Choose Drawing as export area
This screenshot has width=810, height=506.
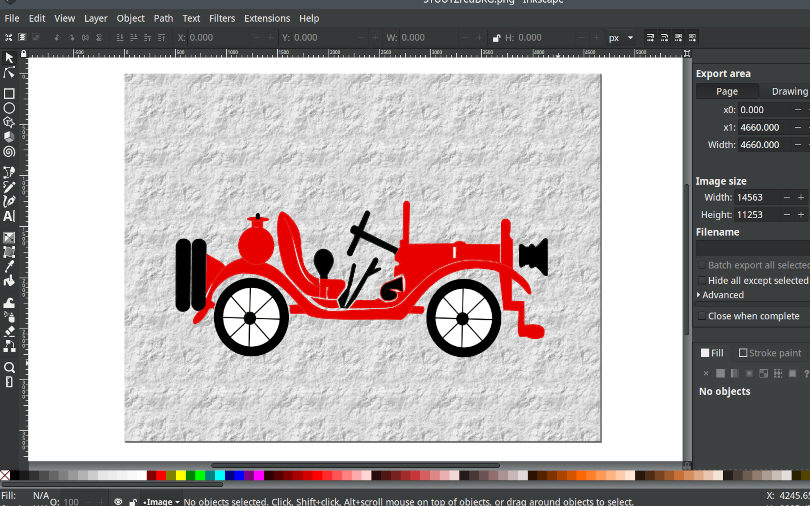pyautogui.click(x=788, y=91)
